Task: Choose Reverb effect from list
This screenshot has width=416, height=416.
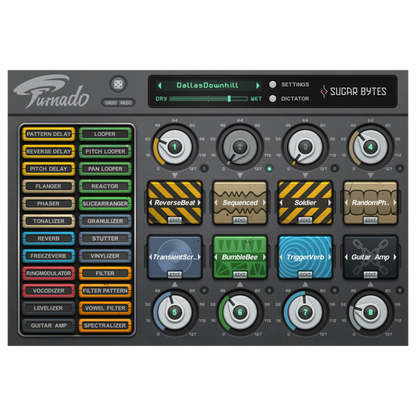Action: tap(49, 238)
